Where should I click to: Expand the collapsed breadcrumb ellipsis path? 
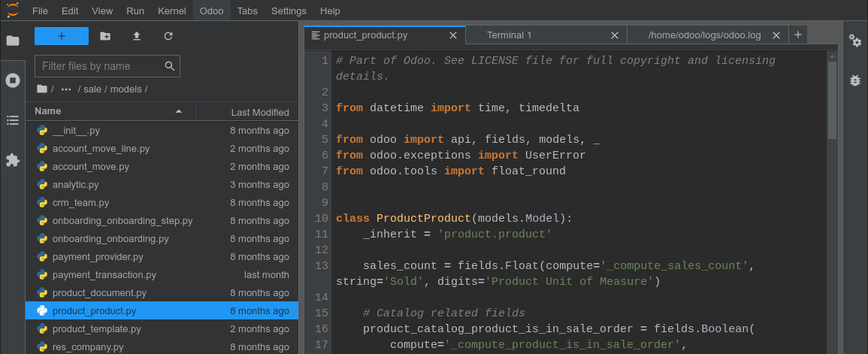click(x=66, y=89)
